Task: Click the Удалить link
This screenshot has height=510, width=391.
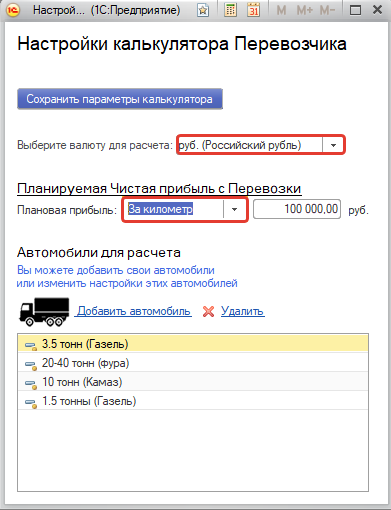Action: tap(243, 311)
